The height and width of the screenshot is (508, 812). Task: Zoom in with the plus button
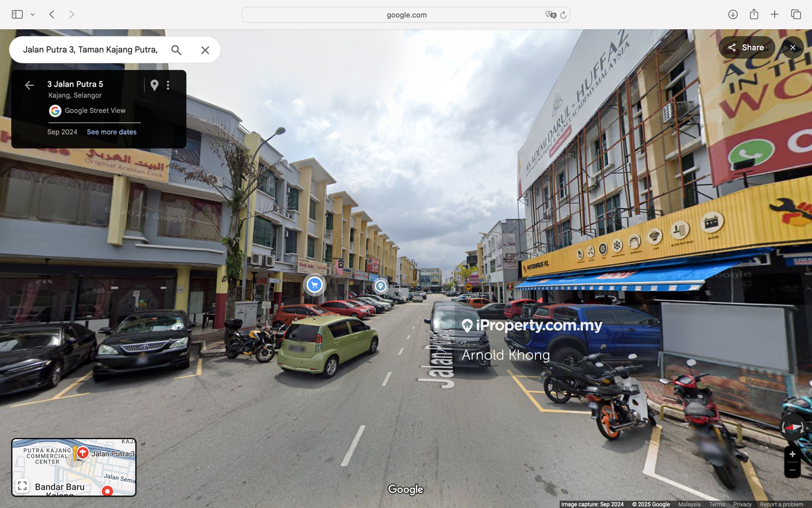coord(792,454)
